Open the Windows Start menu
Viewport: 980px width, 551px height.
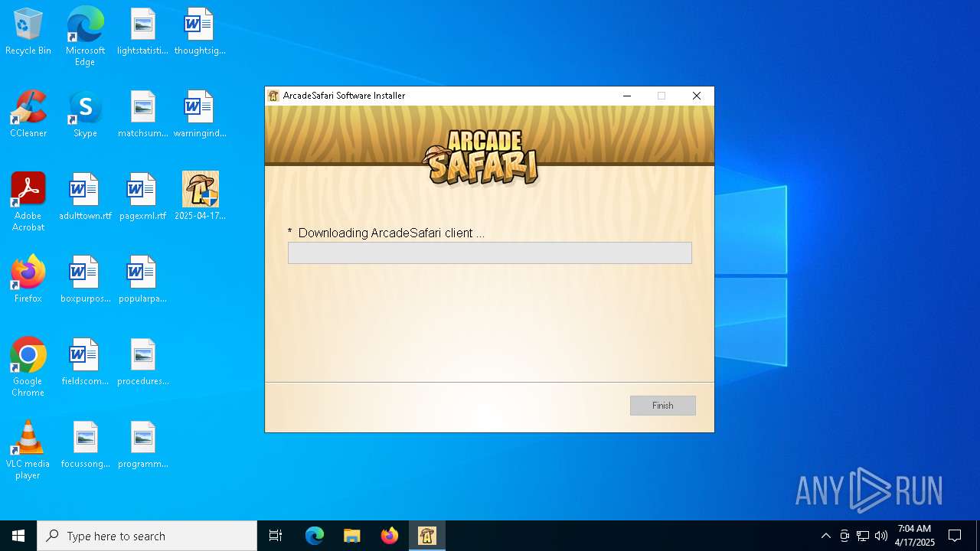click(18, 536)
